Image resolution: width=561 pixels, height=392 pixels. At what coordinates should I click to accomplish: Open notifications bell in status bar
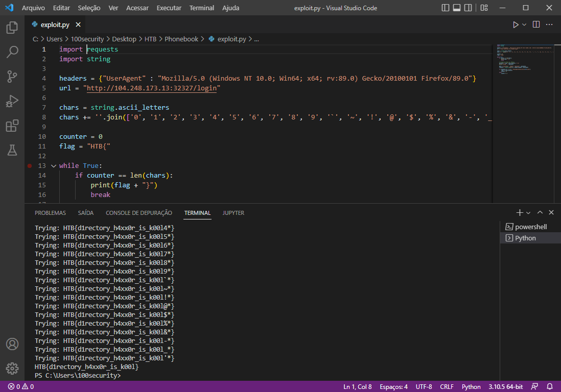click(550, 386)
